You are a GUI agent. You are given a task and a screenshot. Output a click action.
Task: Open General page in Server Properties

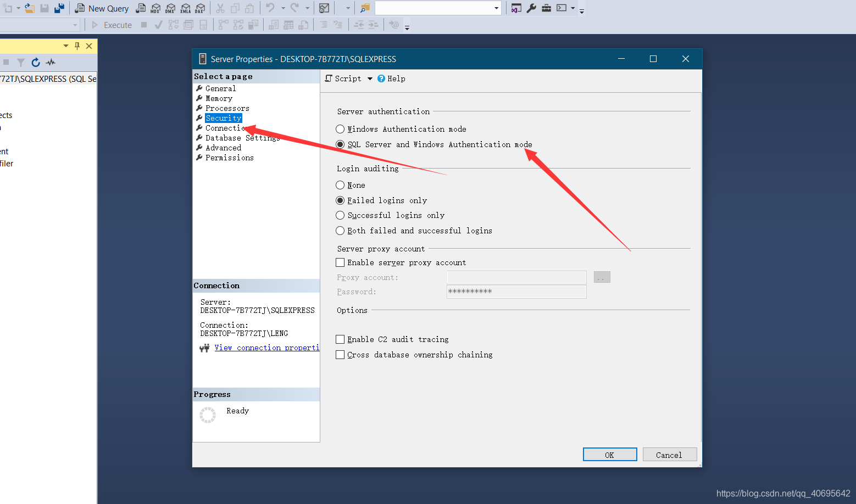coord(220,88)
